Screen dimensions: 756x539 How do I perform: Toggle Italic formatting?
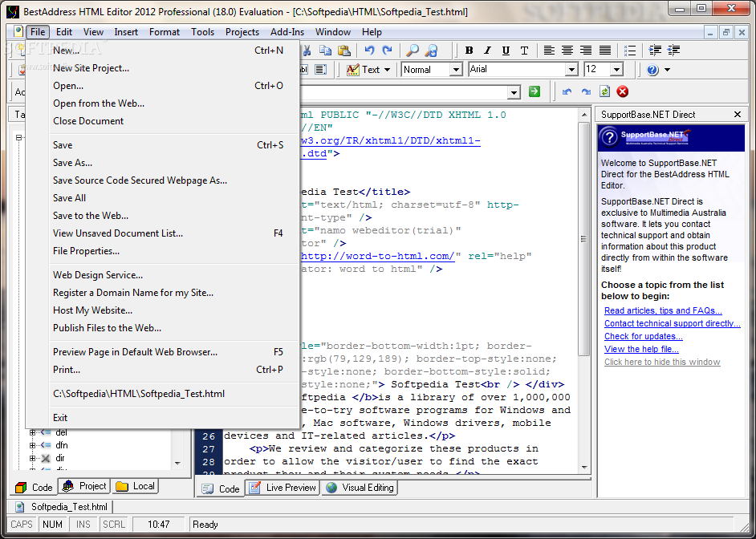point(487,50)
